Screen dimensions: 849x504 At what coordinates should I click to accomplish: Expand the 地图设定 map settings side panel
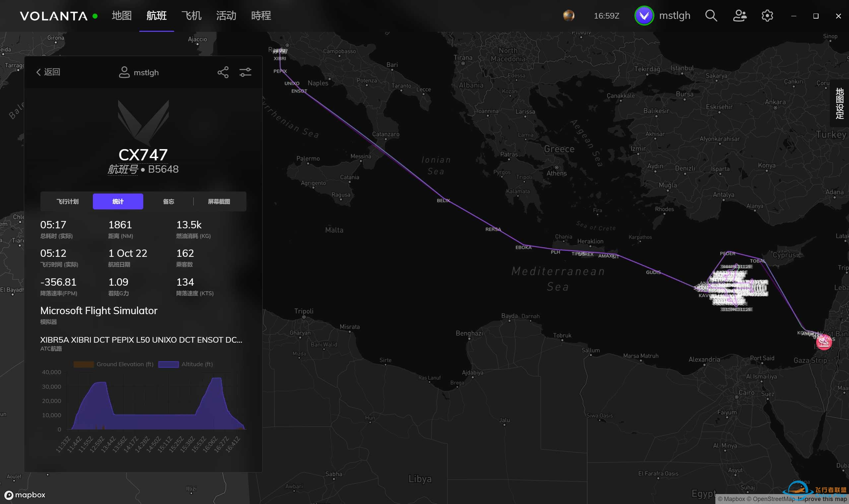[x=839, y=103]
